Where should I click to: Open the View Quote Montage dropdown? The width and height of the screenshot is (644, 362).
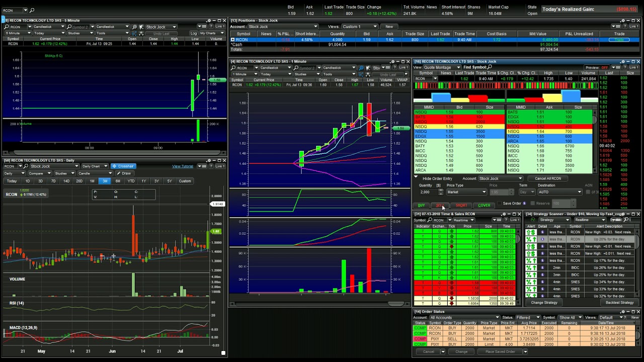click(443, 67)
